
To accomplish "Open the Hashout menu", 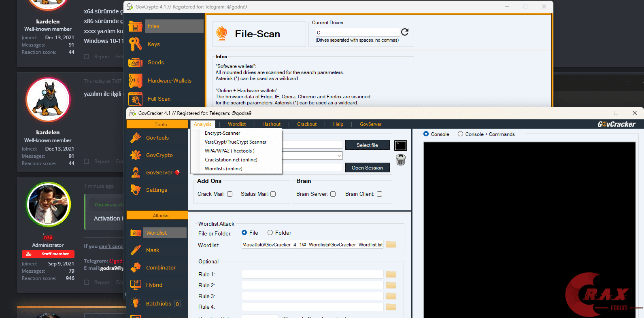I will point(271,124).
